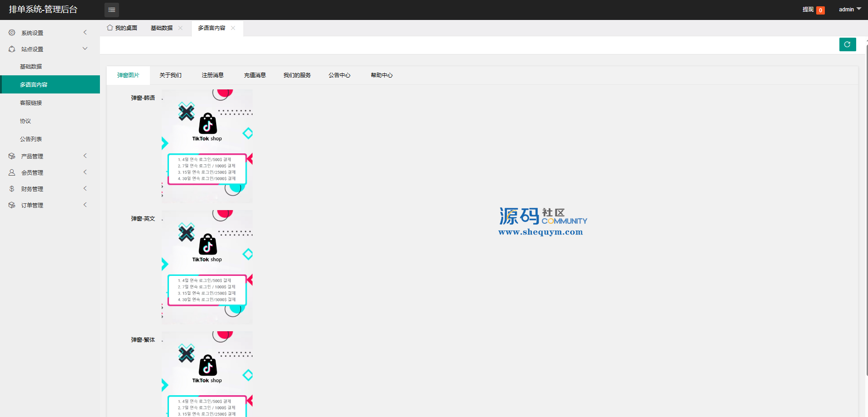Close the 多语言内容 tab

coord(233,28)
